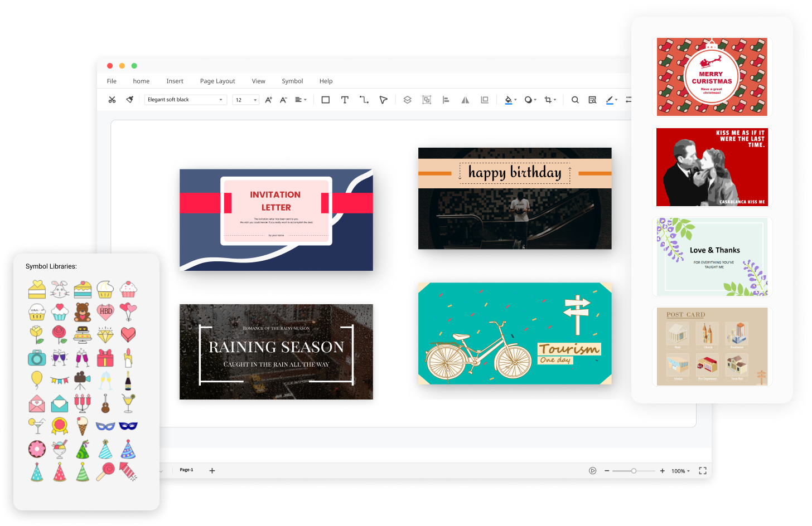This screenshot has width=812, height=526.
Task: Increase font size with A+ icon
Action: pyautogui.click(x=269, y=100)
